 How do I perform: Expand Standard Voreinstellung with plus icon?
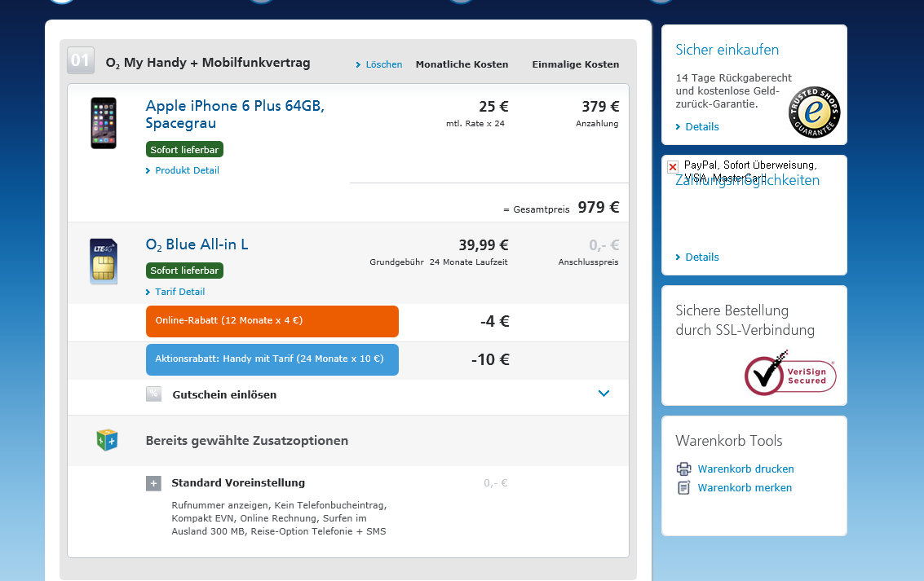[x=153, y=483]
